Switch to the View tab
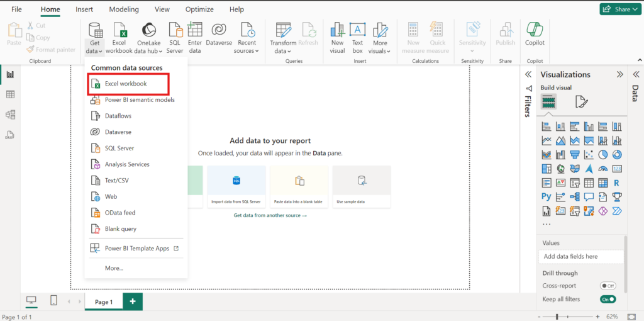644x321 pixels. tap(162, 9)
